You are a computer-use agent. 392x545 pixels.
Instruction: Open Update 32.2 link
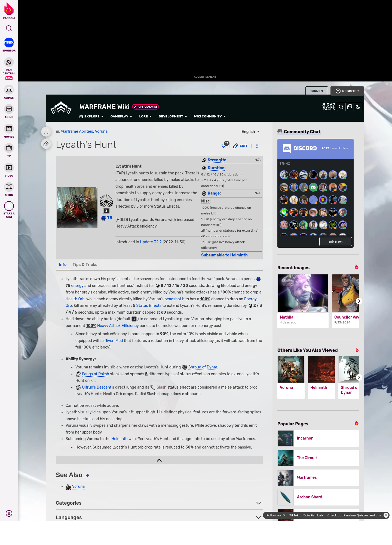tap(151, 242)
